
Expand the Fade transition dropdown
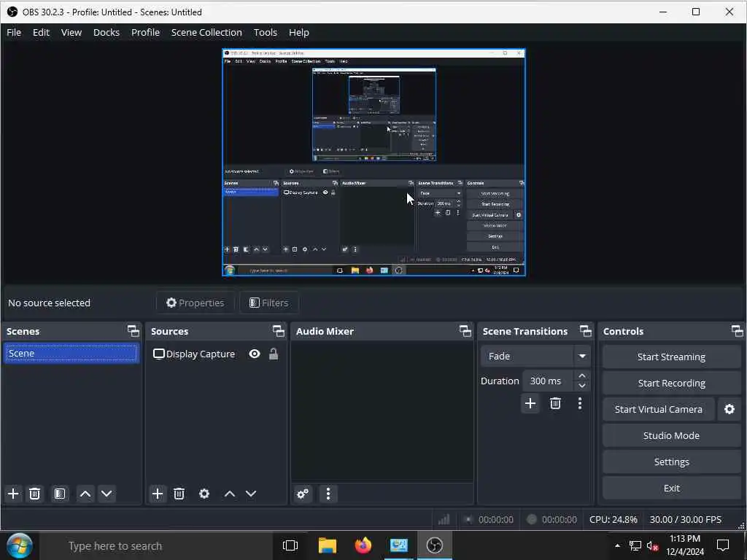(582, 356)
